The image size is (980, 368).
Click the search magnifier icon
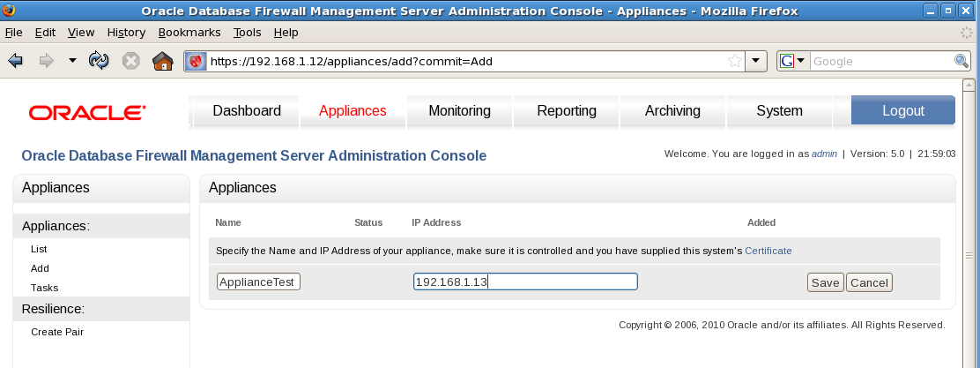pos(961,61)
